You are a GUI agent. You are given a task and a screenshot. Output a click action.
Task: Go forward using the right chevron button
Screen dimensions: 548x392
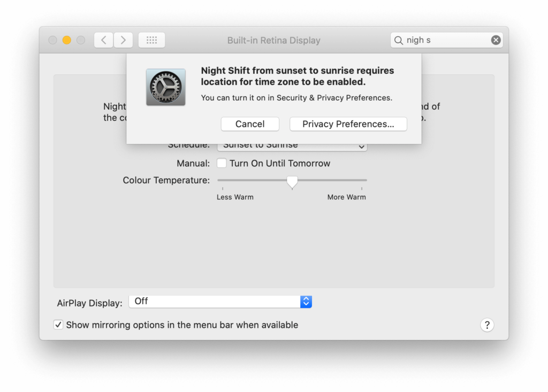pyautogui.click(x=123, y=40)
